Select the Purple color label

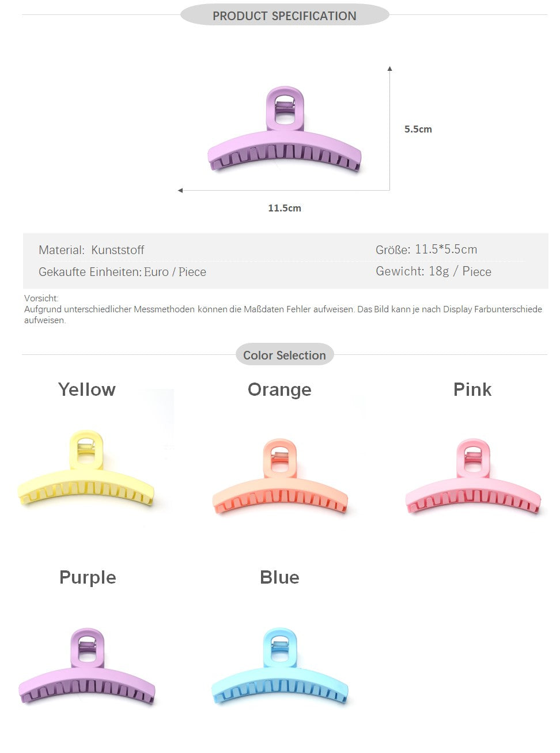(x=88, y=577)
